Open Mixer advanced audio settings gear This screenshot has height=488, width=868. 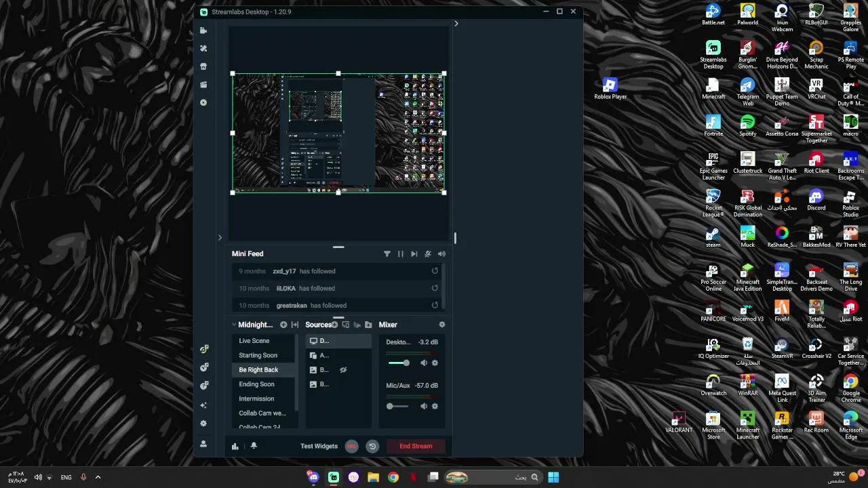tap(442, 325)
